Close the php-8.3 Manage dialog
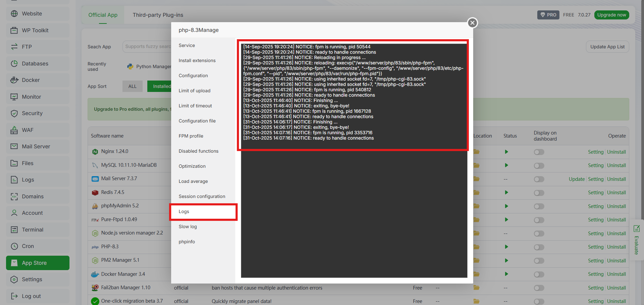This screenshot has width=644, height=305. point(473,23)
